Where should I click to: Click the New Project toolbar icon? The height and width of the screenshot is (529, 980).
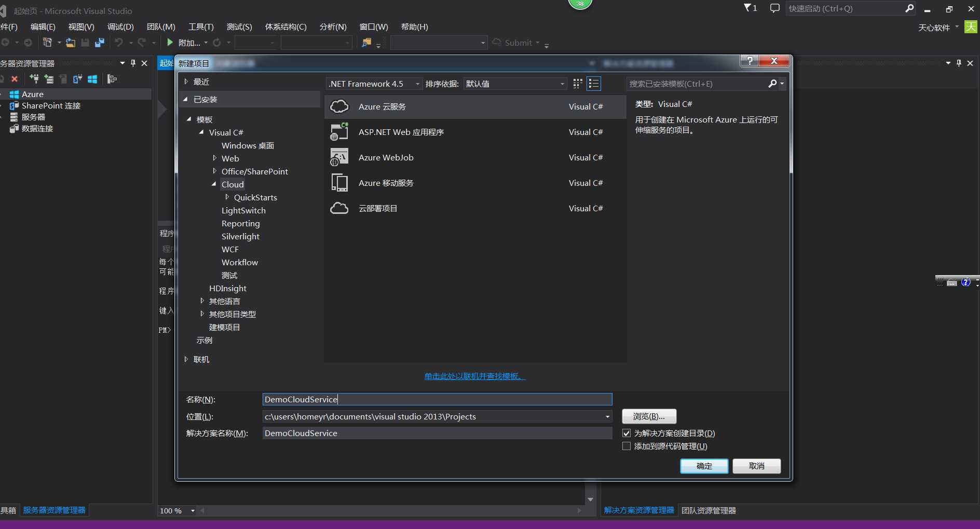[x=48, y=43]
